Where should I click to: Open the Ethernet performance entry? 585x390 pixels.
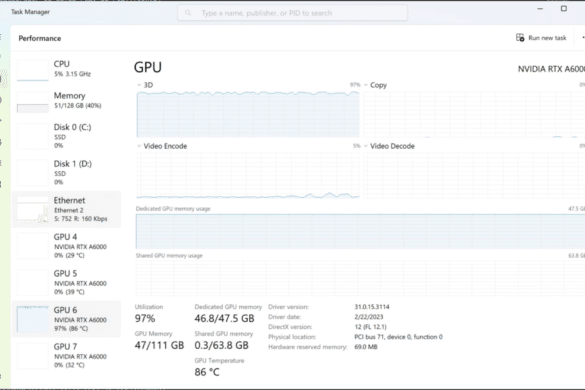66,209
